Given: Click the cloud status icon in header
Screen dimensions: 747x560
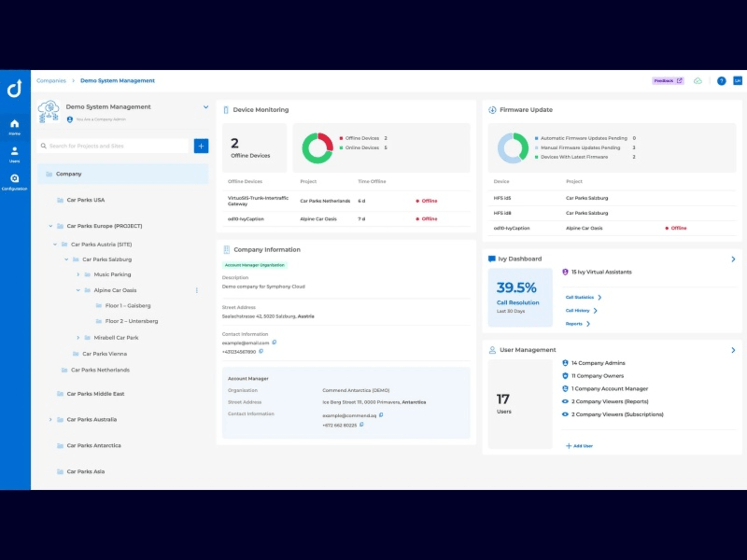Looking at the screenshot, I should click(x=698, y=81).
